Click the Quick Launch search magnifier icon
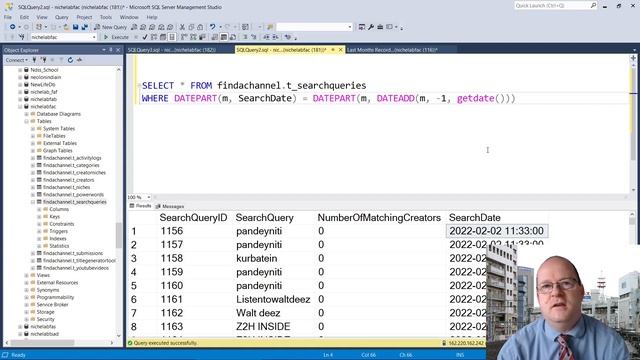Image resolution: width=640 pixels, height=360 pixels. pyautogui.click(x=593, y=5)
